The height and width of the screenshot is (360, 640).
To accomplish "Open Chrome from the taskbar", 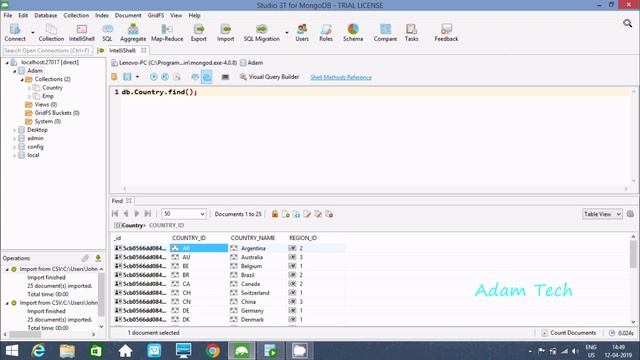I will [x=213, y=351].
